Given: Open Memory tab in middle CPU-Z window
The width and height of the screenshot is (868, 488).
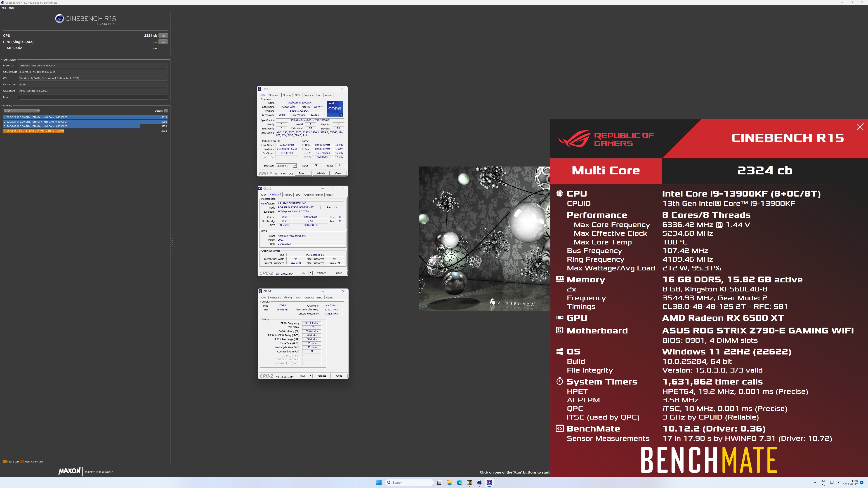Looking at the screenshot, I should pyautogui.click(x=288, y=195).
